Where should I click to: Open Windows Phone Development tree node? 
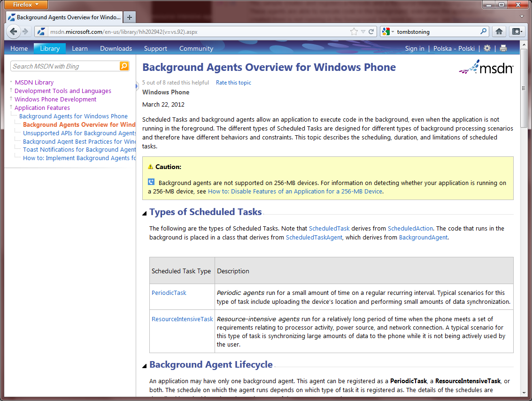click(55, 99)
